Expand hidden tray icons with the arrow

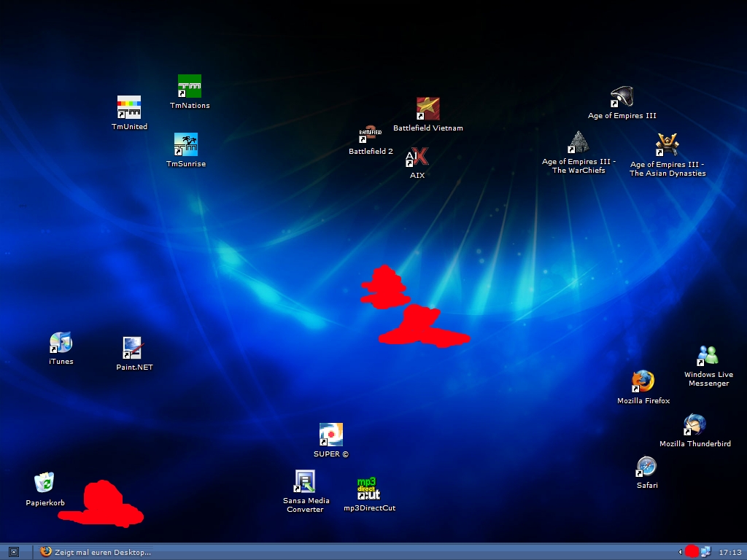pyautogui.click(x=681, y=552)
